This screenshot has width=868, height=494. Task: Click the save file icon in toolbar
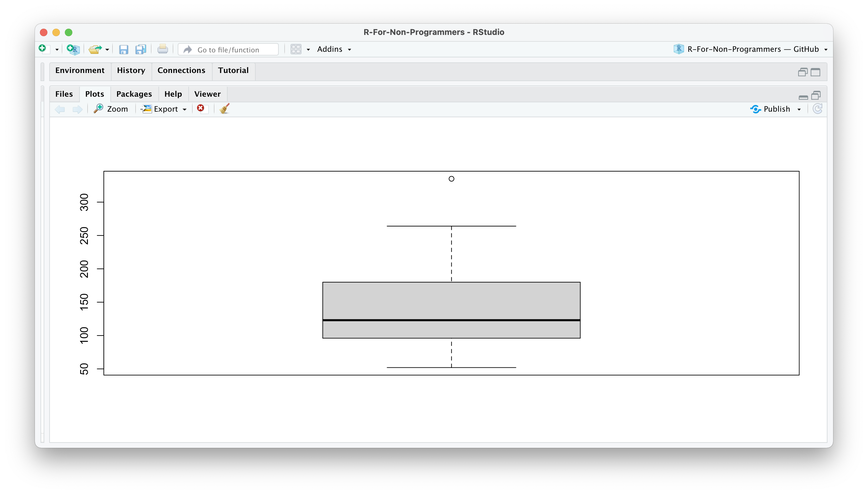[x=124, y=49]
